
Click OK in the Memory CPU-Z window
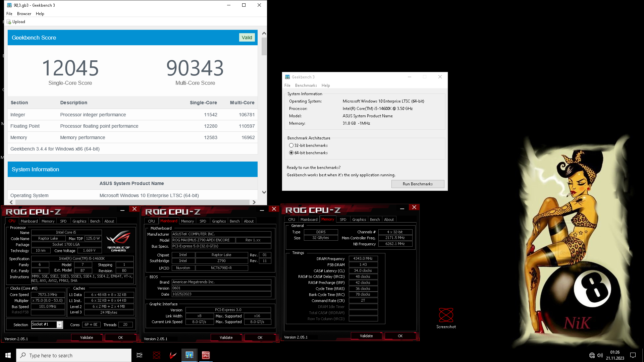[400, 336]
